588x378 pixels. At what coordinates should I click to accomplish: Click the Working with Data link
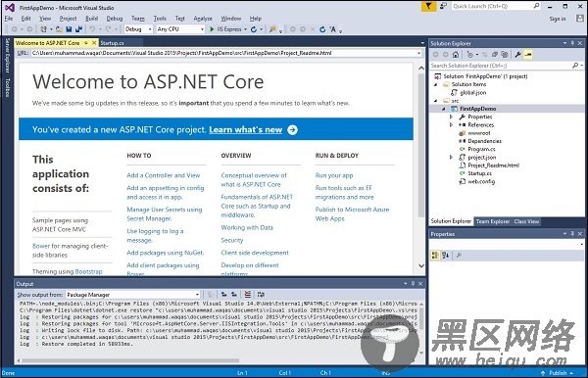pyautogui.click(x=247, y=227)
